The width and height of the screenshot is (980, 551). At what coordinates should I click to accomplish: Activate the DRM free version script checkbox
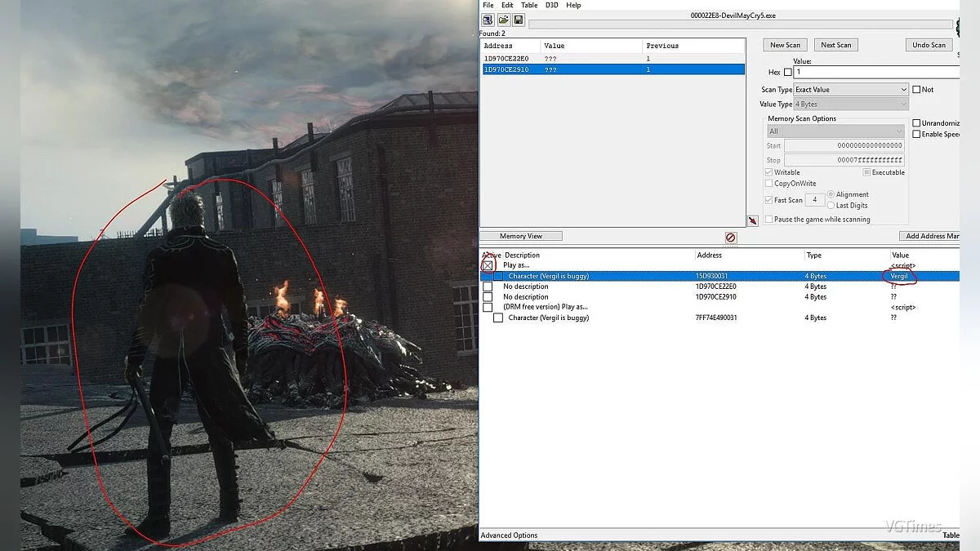[488, 308]
